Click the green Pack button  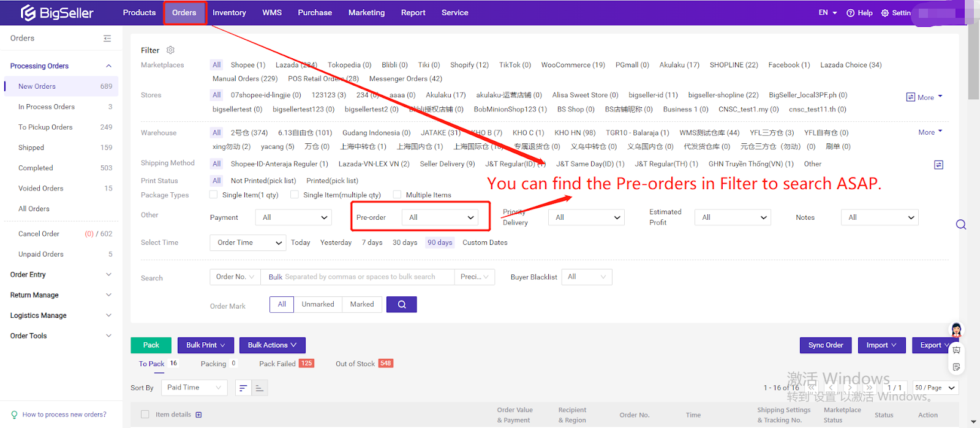(151, 345)
